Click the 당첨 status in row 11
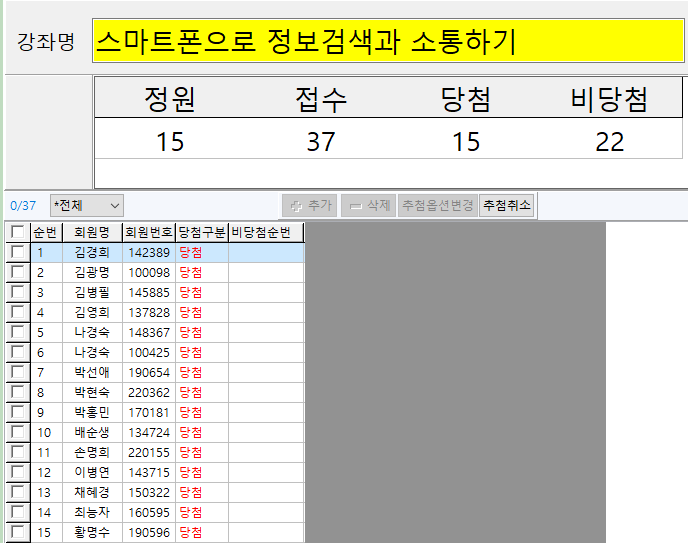The width and height of the screenshot is (688, 543). [191, 453]
